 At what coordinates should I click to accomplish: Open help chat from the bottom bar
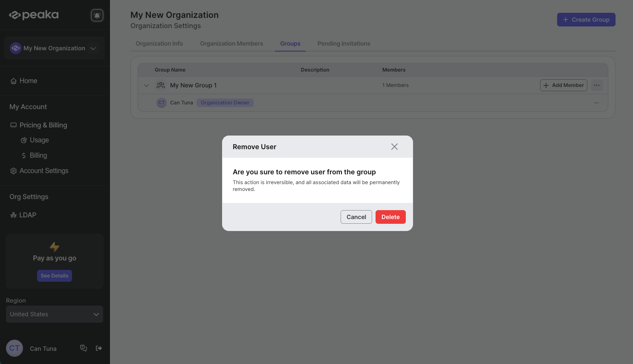84,348
